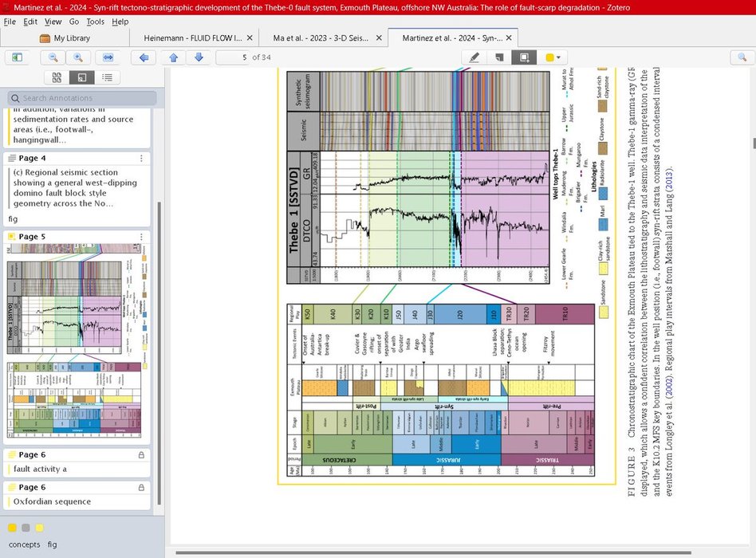
Task: Click the Page 4 annotation type icon
Action: click(x=12, y=158)
